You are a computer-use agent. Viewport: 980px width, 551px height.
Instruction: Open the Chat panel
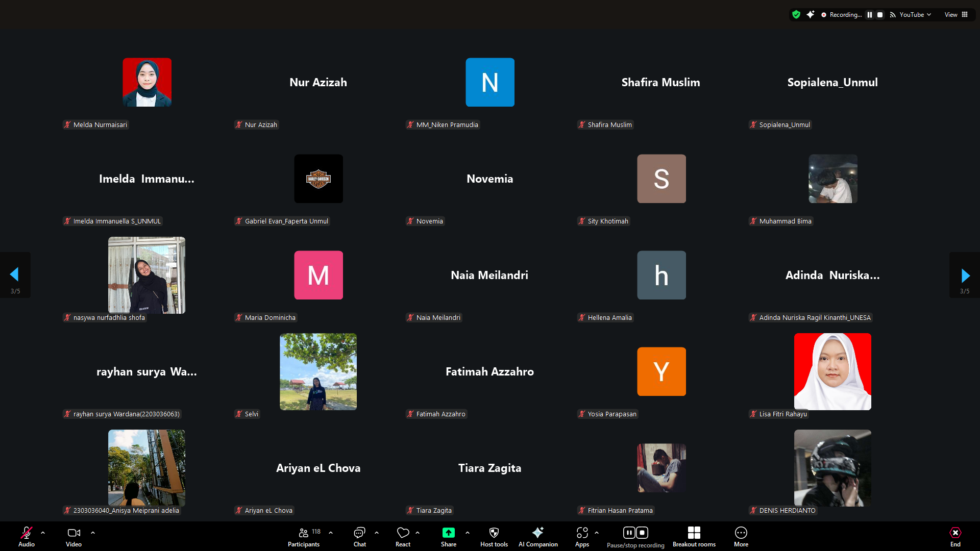point(359,533)
